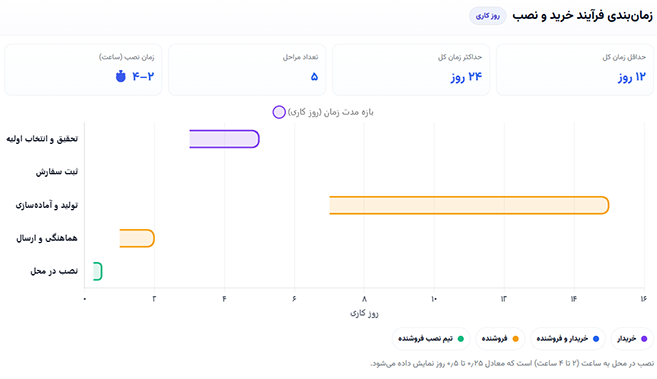Open the زمان نصب (ساعت) card
The height and width of the screenshot is (379, 657).
click(x=83, y=70)
